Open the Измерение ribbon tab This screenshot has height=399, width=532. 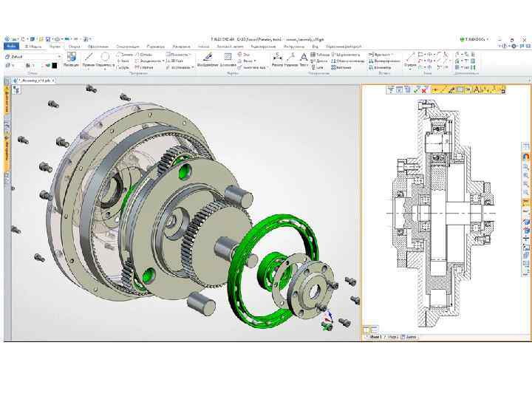click(x=181, y=46)
